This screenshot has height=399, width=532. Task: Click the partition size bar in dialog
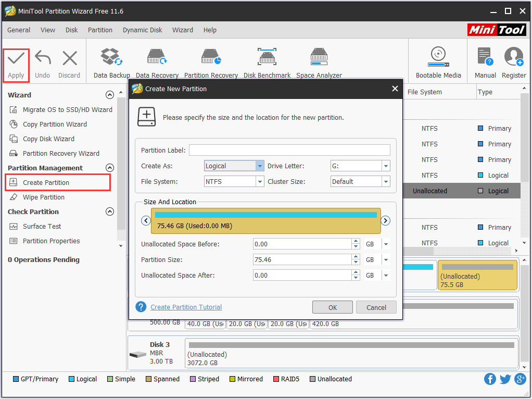[x=266, y=221]
